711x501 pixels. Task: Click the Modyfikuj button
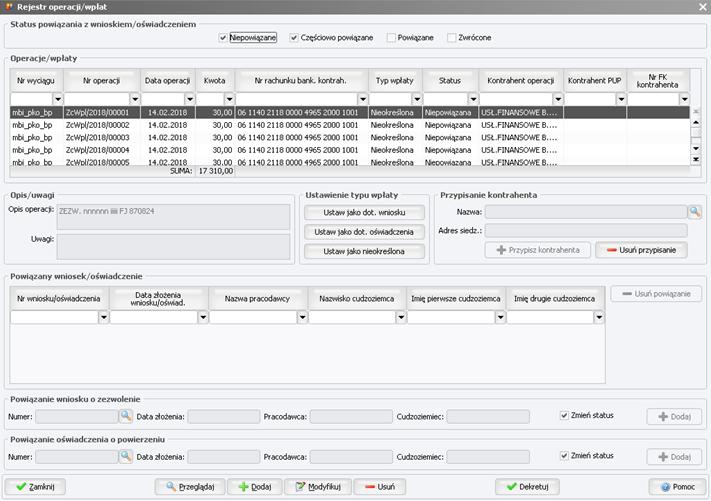[318, 486]
